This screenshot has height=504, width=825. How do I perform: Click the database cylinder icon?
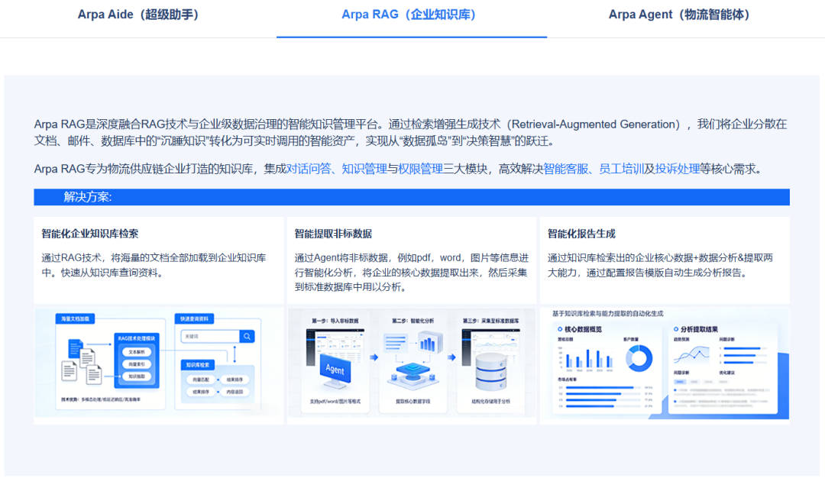tap(490, 371)
